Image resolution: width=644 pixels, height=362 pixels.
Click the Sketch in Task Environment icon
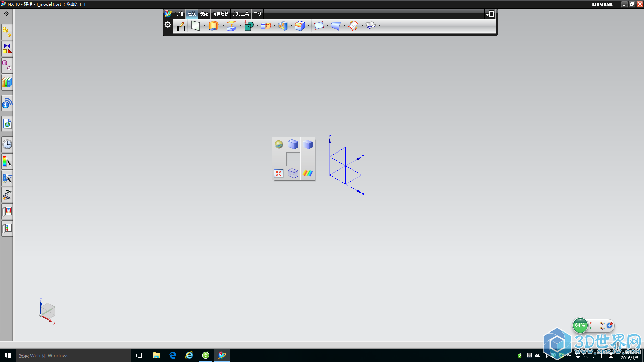tap(180, 26)
